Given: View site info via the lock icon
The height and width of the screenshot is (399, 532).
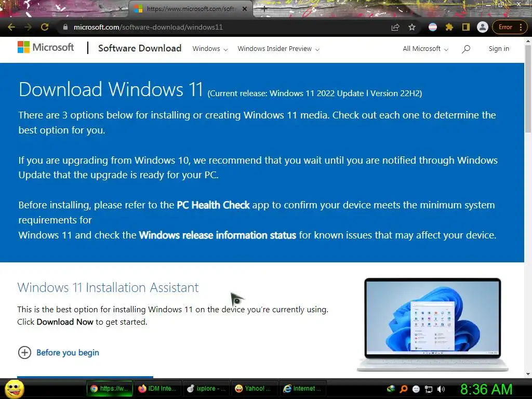Looking at the screenshot, I should click(65, 27).
